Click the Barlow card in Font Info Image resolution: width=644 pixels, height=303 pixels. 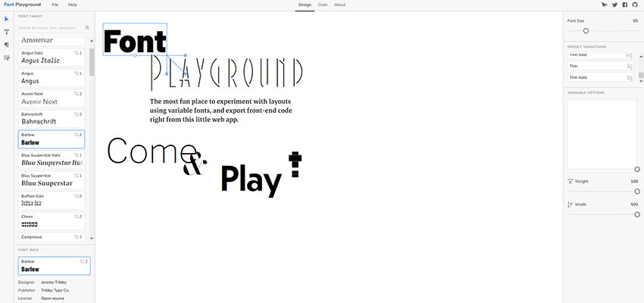55,266
